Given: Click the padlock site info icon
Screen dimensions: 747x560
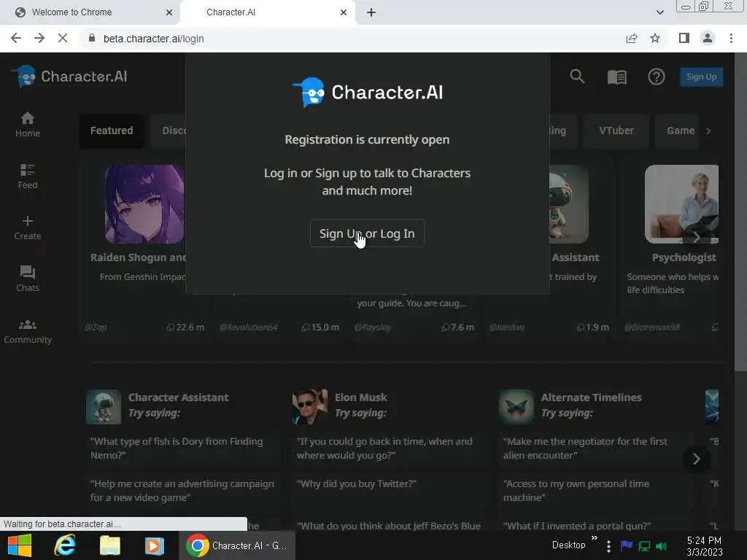Looking at the screenshot, I should point(92,38).
